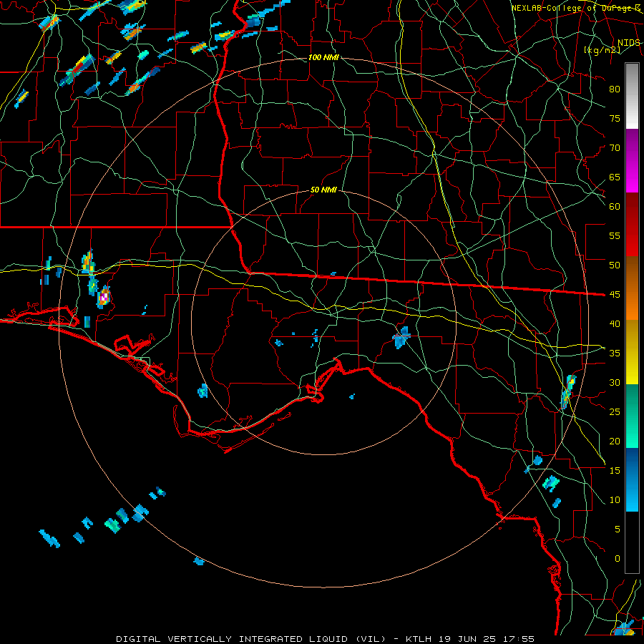Viewport: 644px width, 644px height.
Task: Click scale value "70"
Action: click(615, 148)
